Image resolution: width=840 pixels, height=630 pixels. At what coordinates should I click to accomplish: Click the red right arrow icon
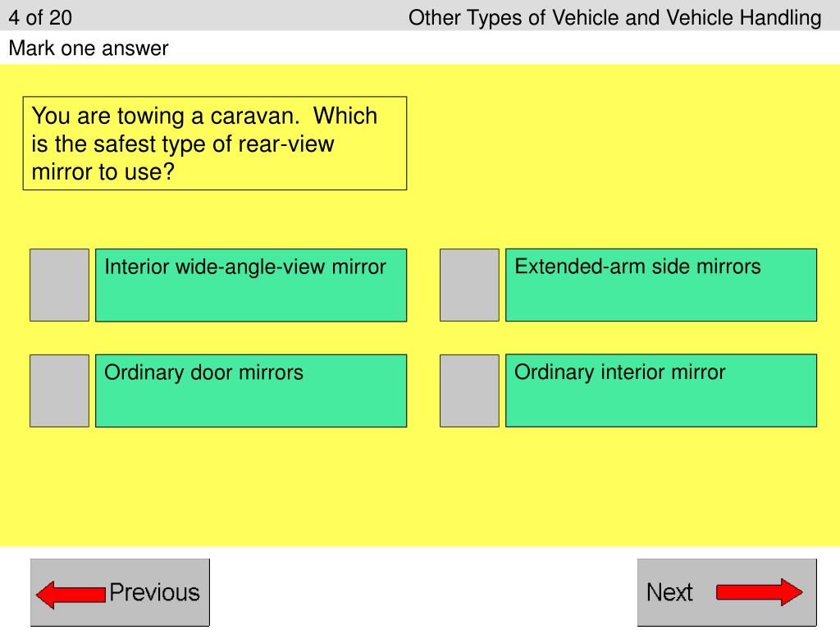759,592
